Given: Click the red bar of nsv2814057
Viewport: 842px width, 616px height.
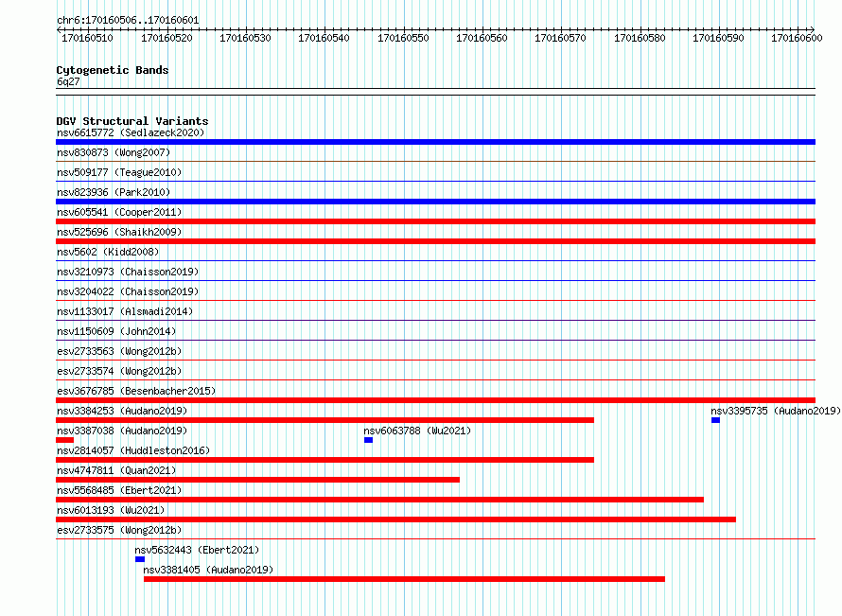Looking at the screenshot, I should [x=325, y=460].
